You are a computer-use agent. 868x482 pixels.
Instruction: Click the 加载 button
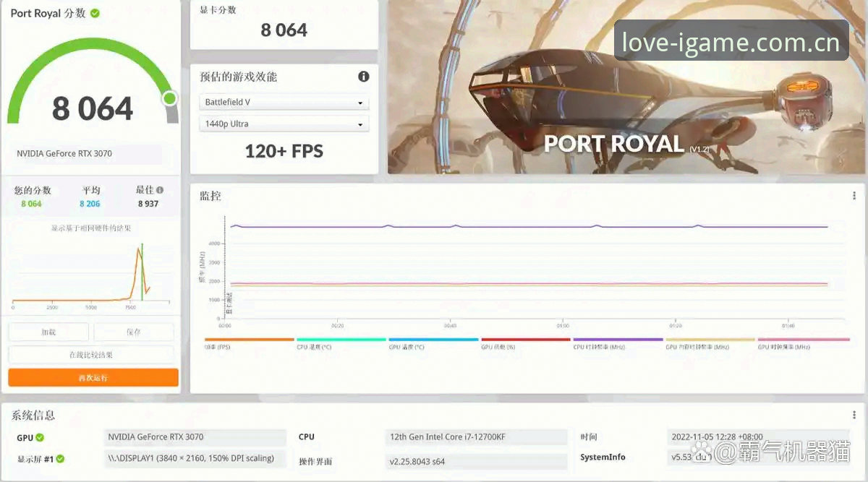tap(48, 332)
